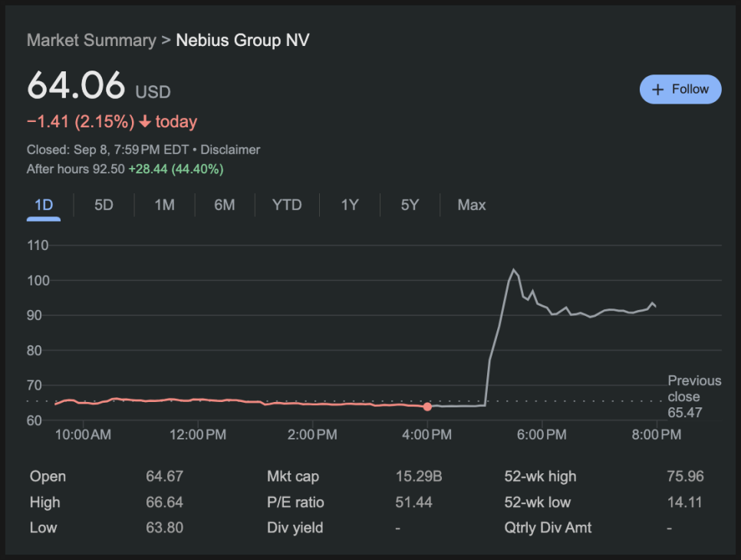Click the 52-wk high value 75.96
Image resolution: width=741 pixels, height=560 pixels.
click(x=685, y=476)
